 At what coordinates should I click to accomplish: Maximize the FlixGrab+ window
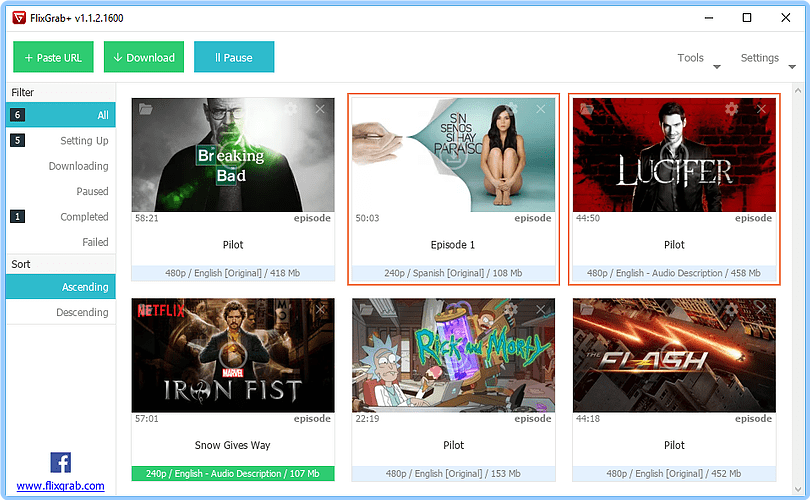pyautogui.click(x=747, y=18)
